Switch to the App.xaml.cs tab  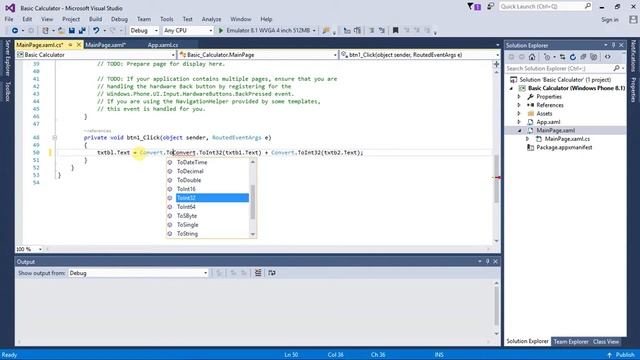pyautogui.click(x=163, y=45)
